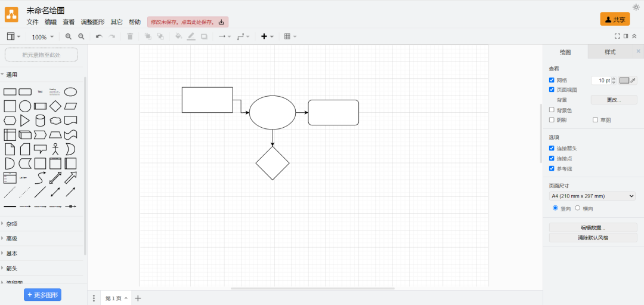Select the diamond shape in shape library
This screenshot has width=644, height=305.
click(55, 106)
